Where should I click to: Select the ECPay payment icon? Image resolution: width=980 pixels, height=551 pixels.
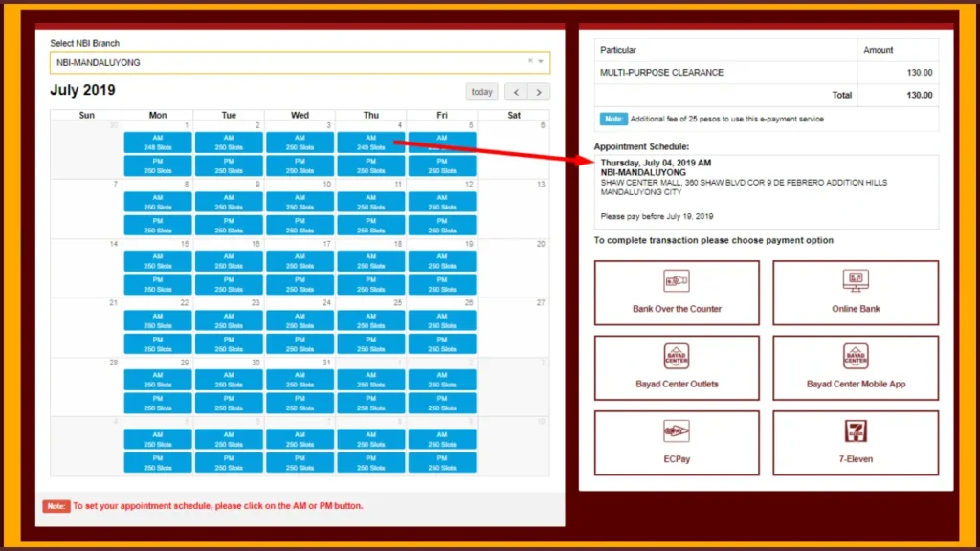tap(677, 430)
